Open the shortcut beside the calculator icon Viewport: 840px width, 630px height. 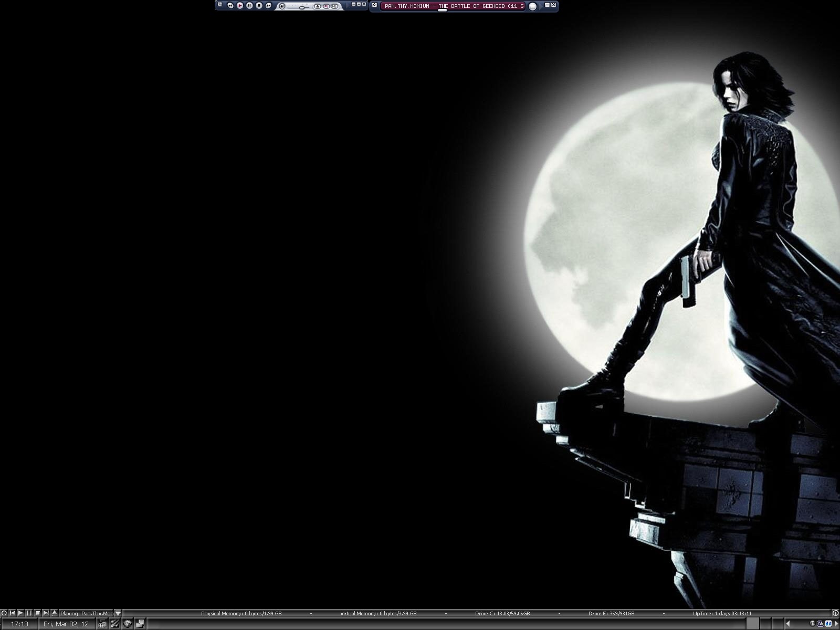tap(114, 624)
